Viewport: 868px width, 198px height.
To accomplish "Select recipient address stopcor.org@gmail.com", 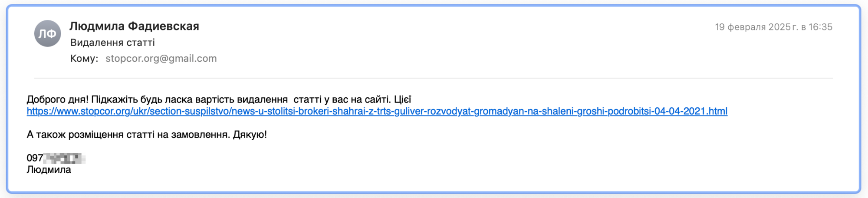I will [x=161, y=58].
